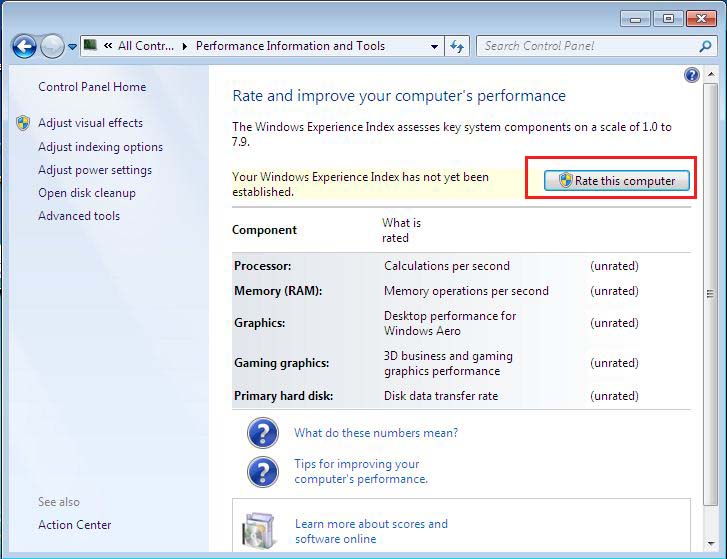Click question icon beside What do these numbers mean
The image size is (727, 559).
[263, 433]
